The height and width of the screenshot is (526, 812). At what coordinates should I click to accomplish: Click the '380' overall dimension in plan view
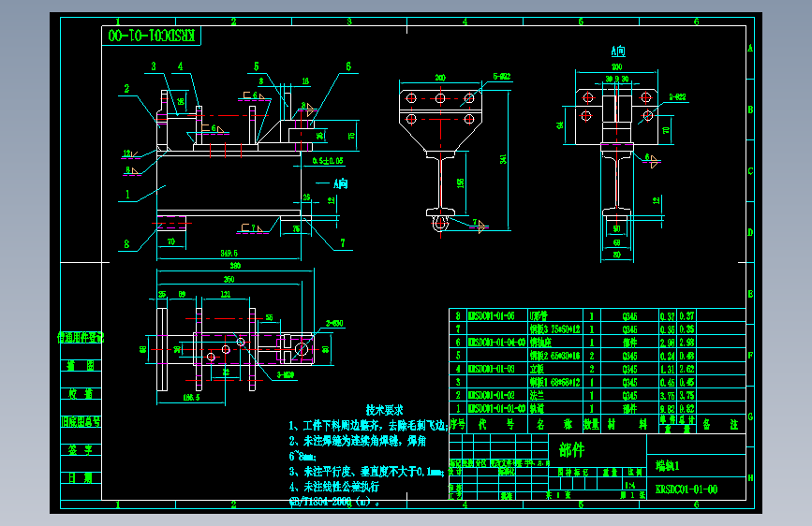[x=235, y=266]
